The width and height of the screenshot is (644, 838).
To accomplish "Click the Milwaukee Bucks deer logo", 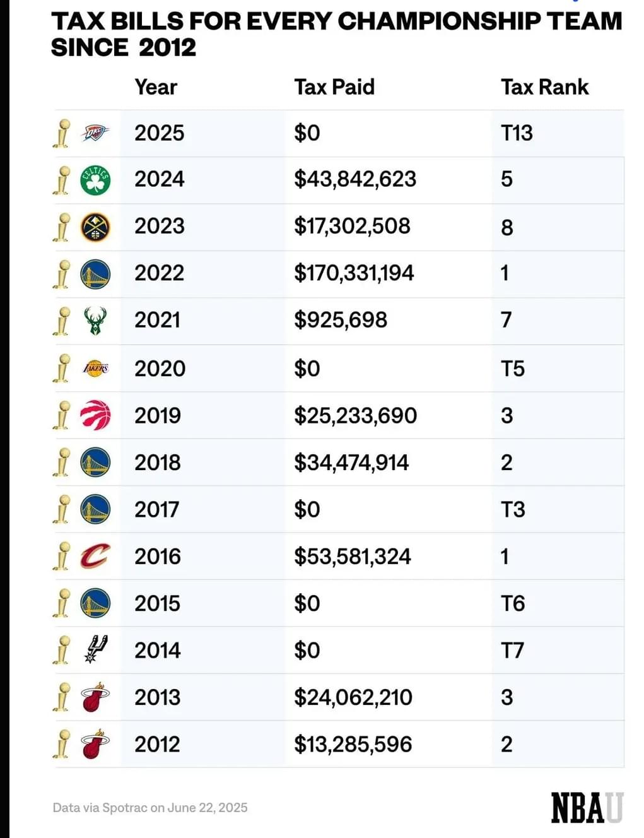I will (x=95, y=321).
